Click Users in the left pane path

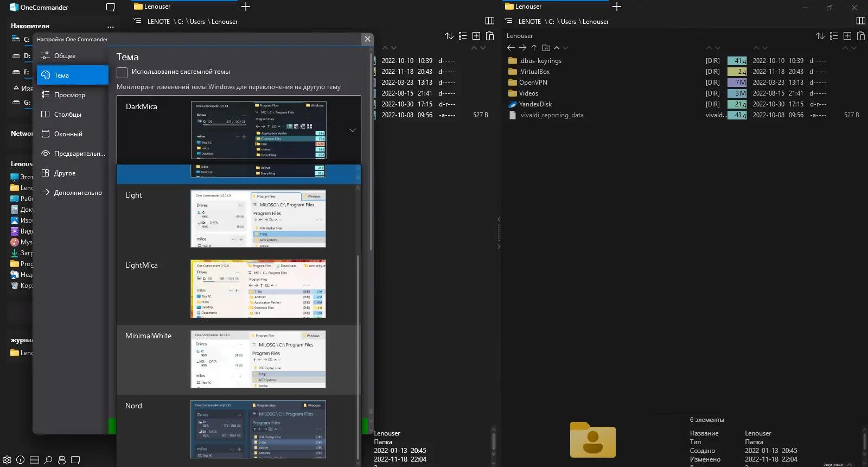(x=197, y=22)
